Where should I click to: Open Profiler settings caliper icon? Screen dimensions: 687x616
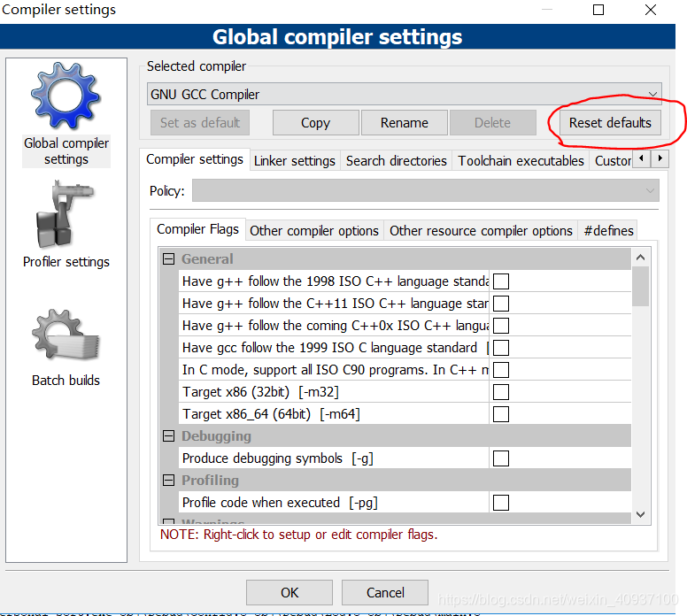(x=66, y=214)
